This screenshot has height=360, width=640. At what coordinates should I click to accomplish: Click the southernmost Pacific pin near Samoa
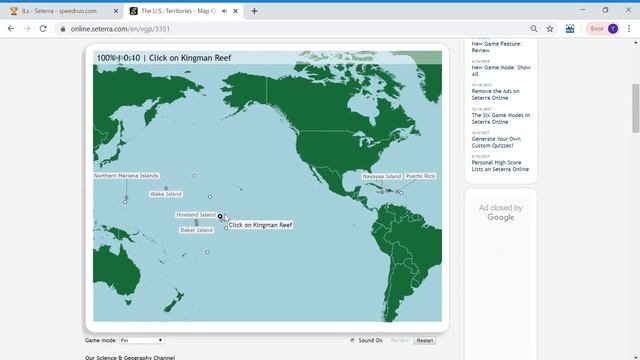click(x=207, y=252)
